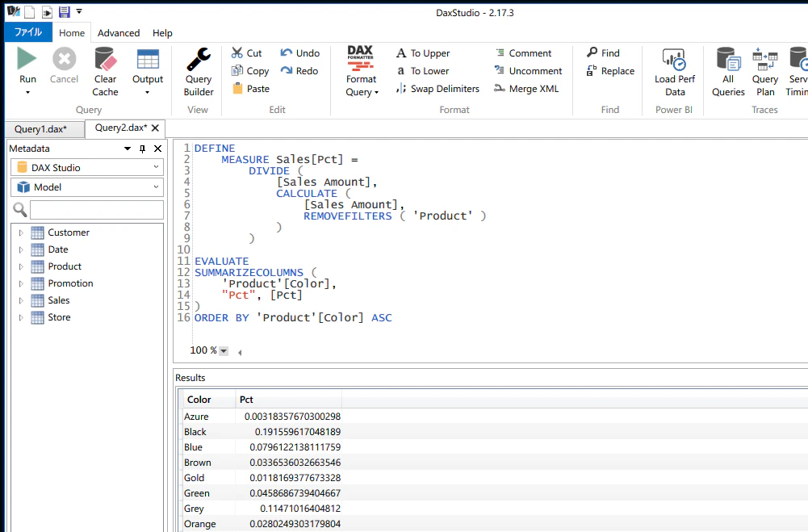Screen dimensions: 808x532
Task: Open the Query Builder view
Action: point(199,71)
